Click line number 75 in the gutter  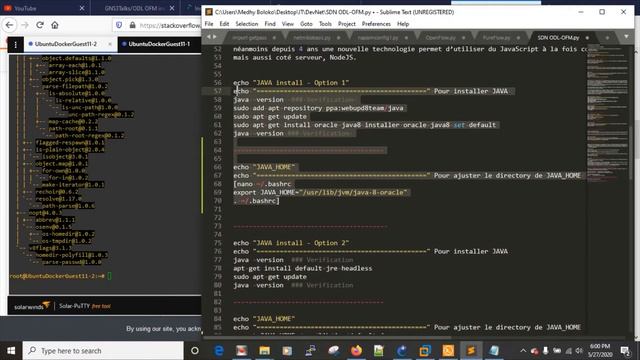[x=217, y=243]
